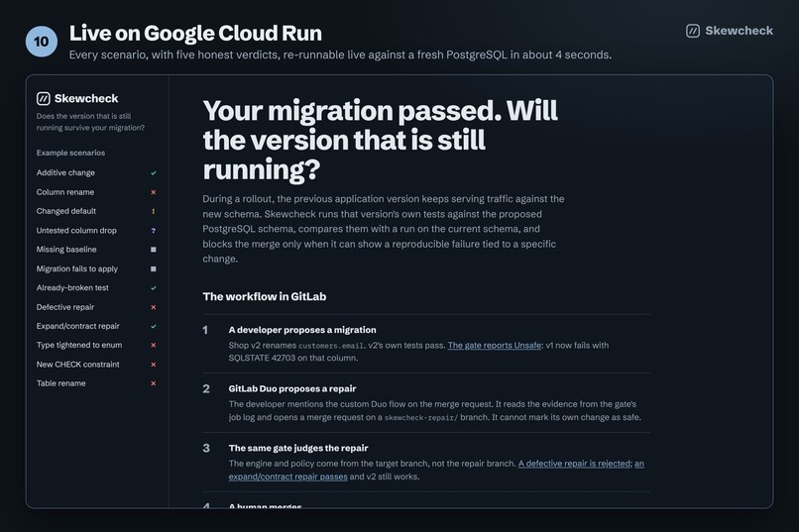Select the Already-broken test scenario
799x532 pixels.
pyautogui.click(x=96, y=287)
